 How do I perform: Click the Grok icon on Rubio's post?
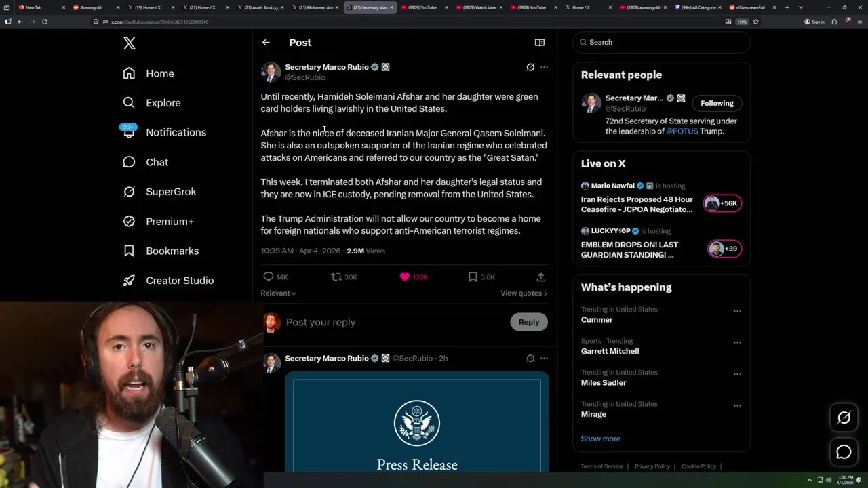(530, 67)
